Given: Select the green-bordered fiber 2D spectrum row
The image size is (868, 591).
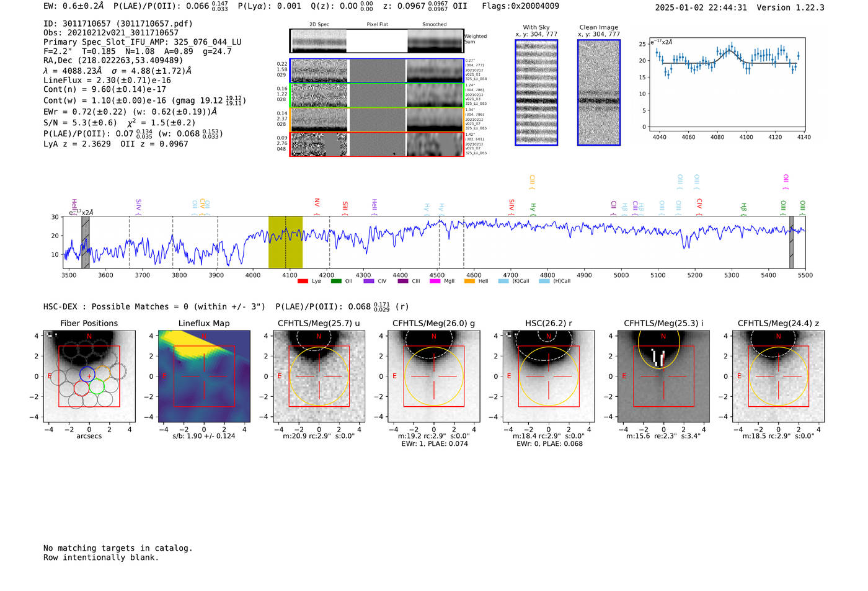Looking at the screenshot, I should [377, 96].
